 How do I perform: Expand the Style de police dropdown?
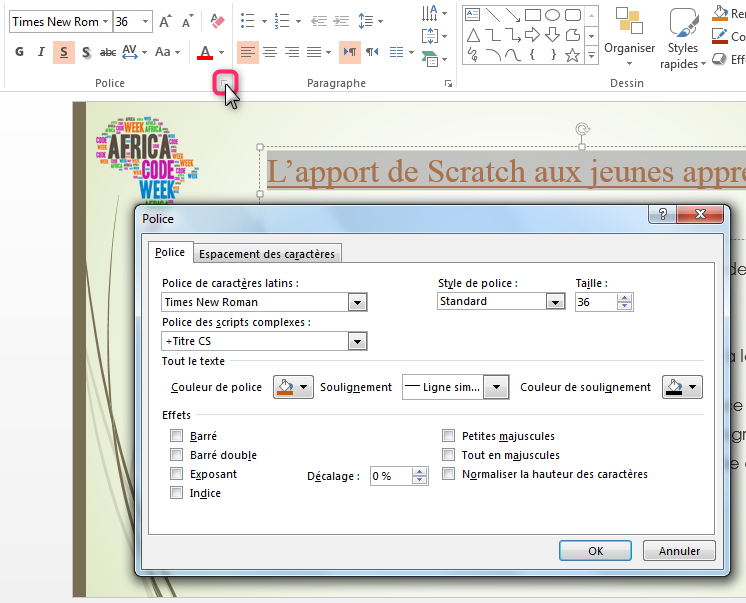coord(555,302)
